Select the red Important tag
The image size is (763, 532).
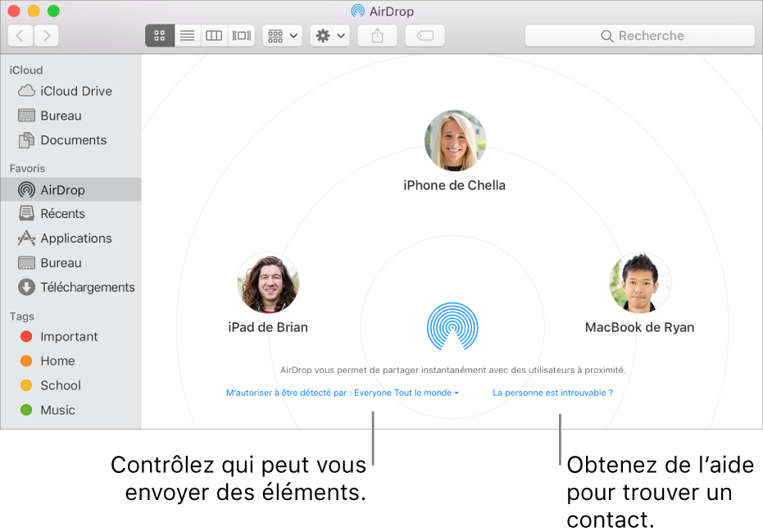(70, 336)
